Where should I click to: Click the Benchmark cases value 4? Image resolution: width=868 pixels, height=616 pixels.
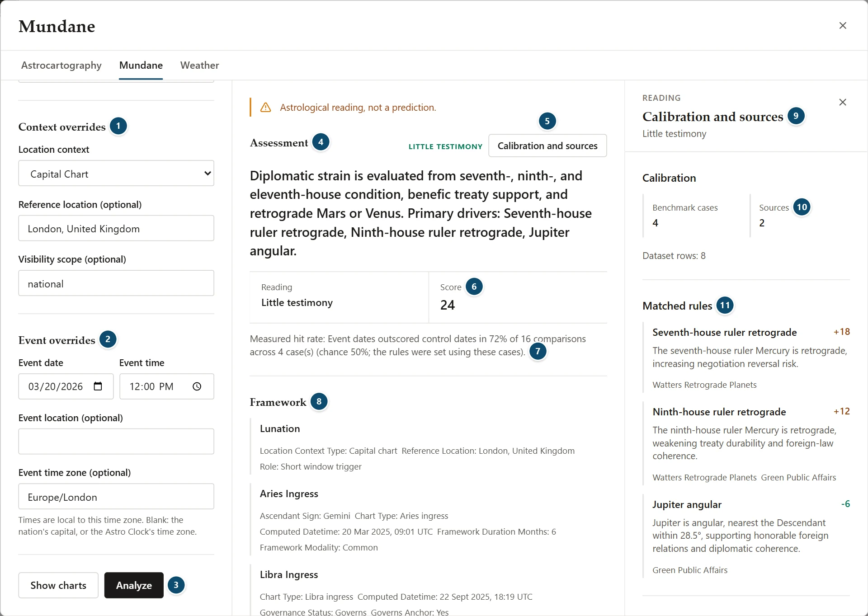click(x=656, y=223)
